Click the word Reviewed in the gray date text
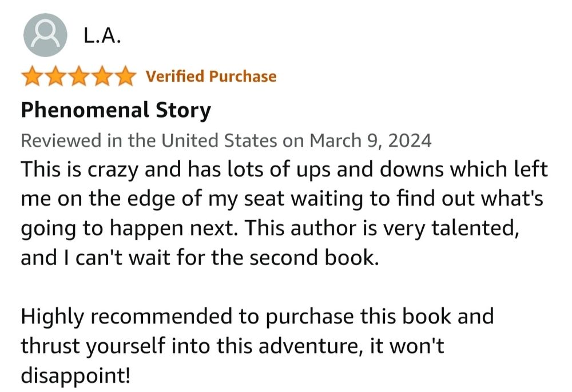Screen dimensions: 572x392 pyautogui.click(x=61, y=141)
